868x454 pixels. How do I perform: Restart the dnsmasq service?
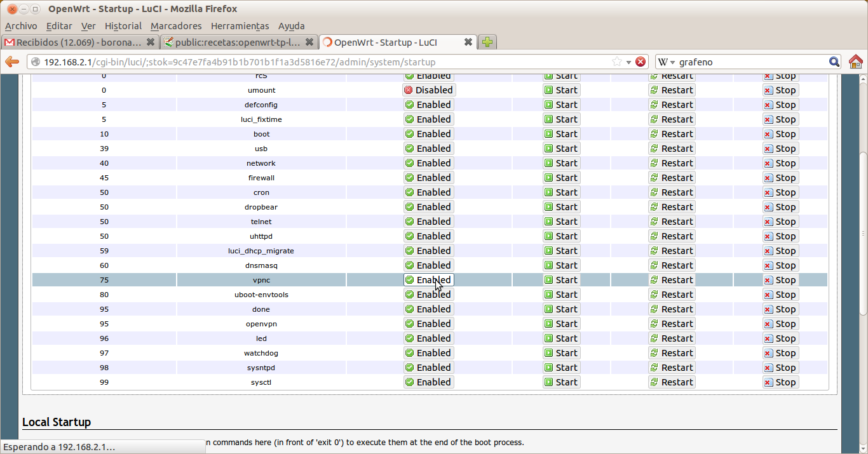(672, 265)
